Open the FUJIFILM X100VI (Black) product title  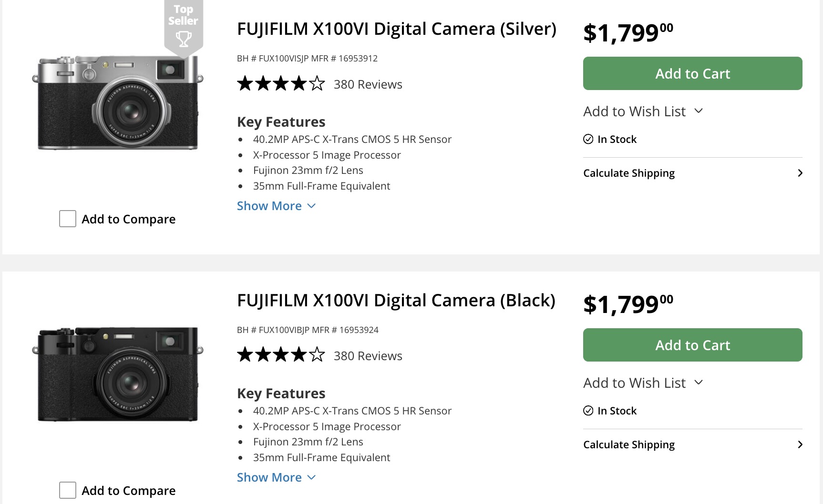point(396,300)
